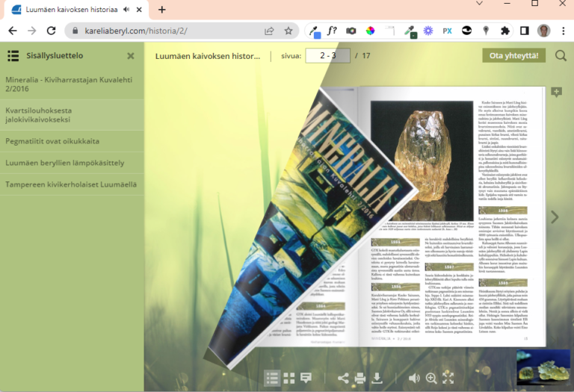Screen dimensions: 574x392
Task: Open the f? font identifier extension
Action: tap(332, 31)
